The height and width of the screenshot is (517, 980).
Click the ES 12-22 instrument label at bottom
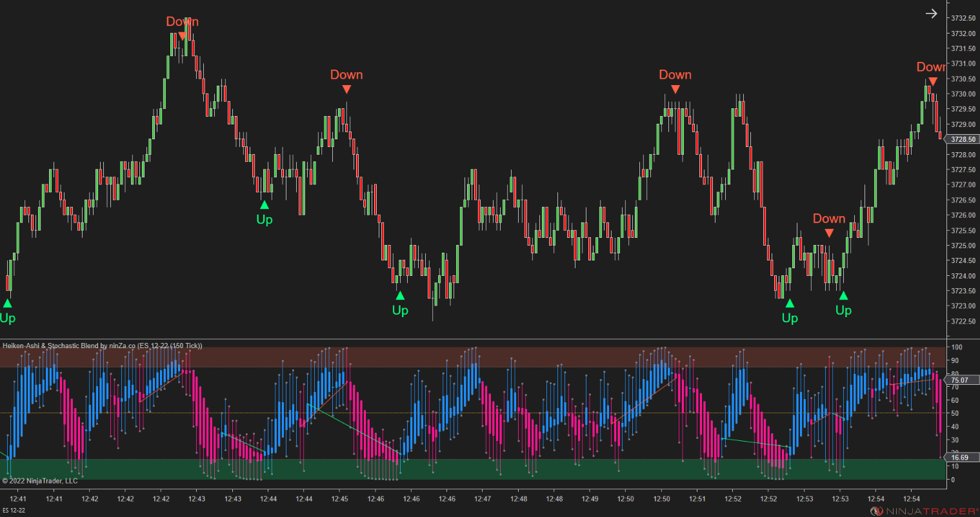click(x=14, y=511)
